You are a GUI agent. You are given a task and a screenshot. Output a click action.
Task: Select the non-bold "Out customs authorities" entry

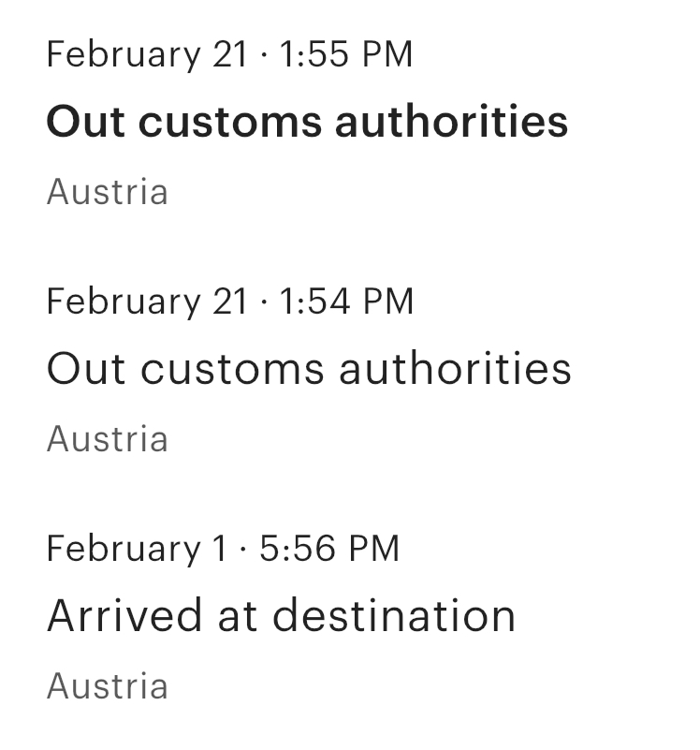click(309, 369)
